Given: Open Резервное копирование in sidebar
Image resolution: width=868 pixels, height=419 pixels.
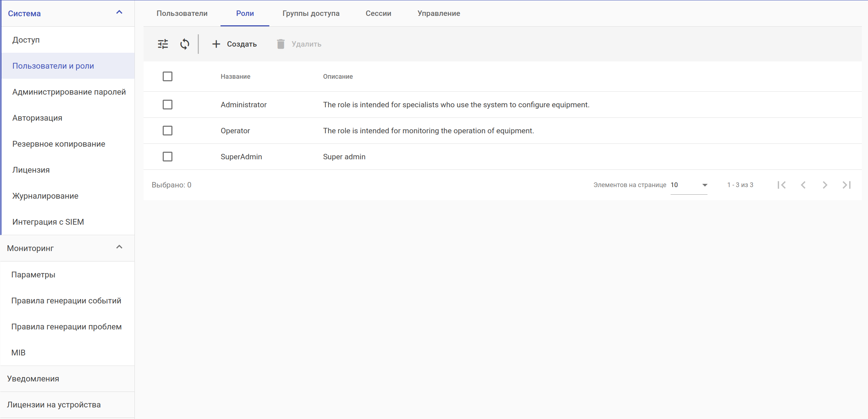Looking at the screenshot, I should (x=59, y=144).
